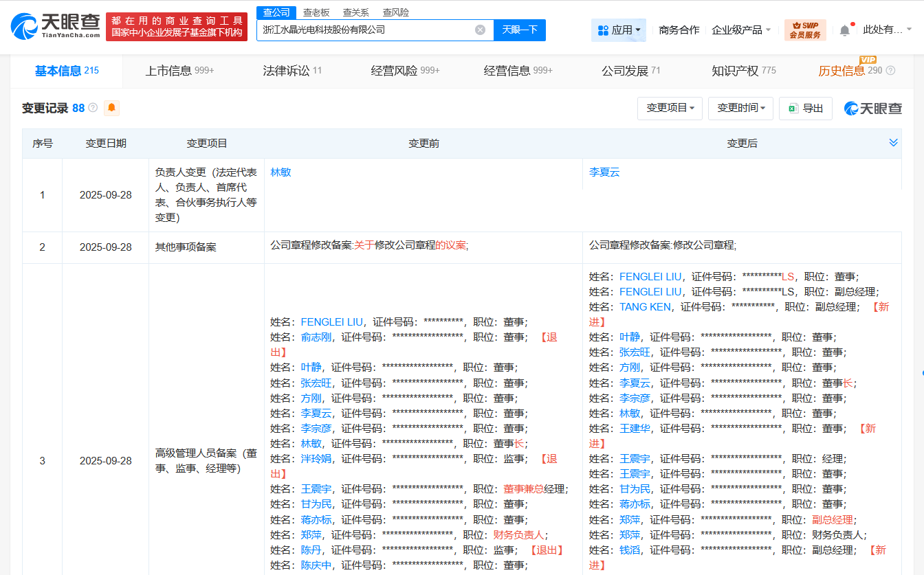Click inside the company search input field
Image resolution: width=924 pixels, height=575 pixels.
(364, 30)
